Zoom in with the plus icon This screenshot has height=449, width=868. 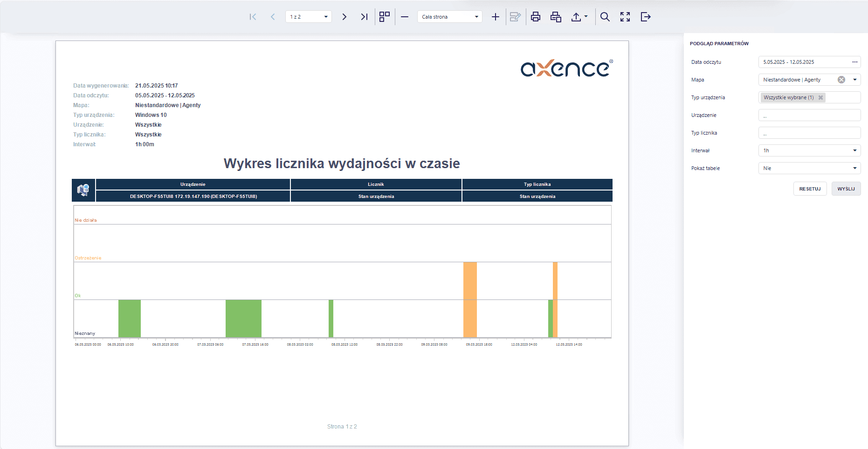coord(496,17)
